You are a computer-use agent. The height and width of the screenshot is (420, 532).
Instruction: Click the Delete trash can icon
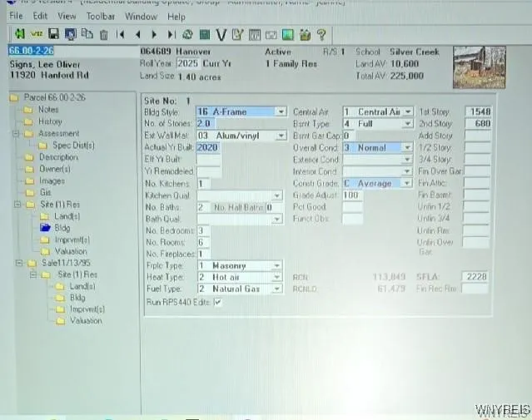103,34
